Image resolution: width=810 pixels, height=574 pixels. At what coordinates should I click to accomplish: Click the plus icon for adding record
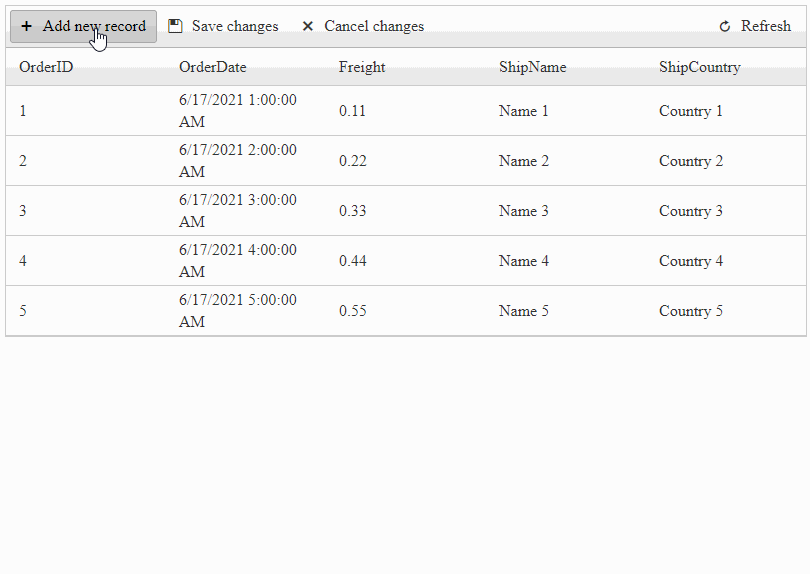pos(26,26)
